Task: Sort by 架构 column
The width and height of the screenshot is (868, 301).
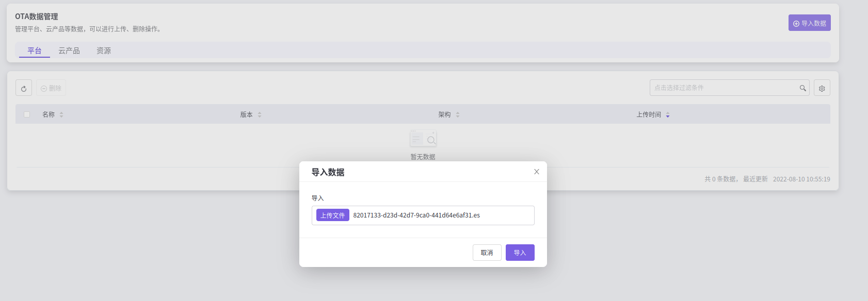Action: [458, 114]
